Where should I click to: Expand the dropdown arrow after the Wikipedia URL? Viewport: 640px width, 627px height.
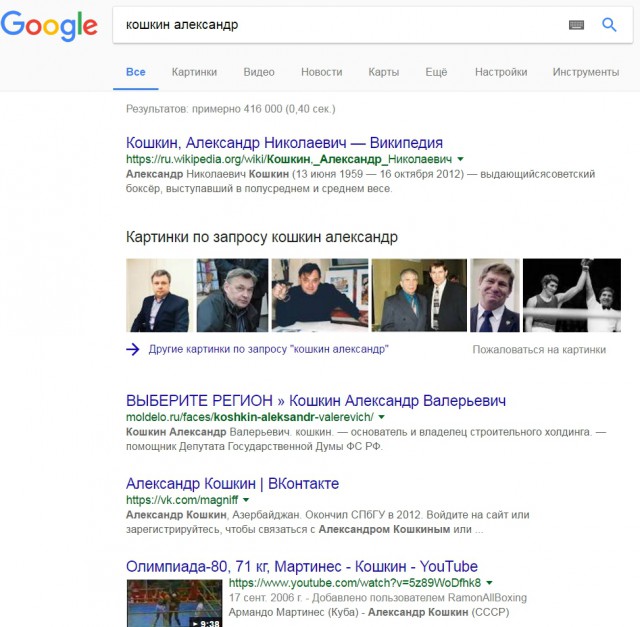(460, 159)
